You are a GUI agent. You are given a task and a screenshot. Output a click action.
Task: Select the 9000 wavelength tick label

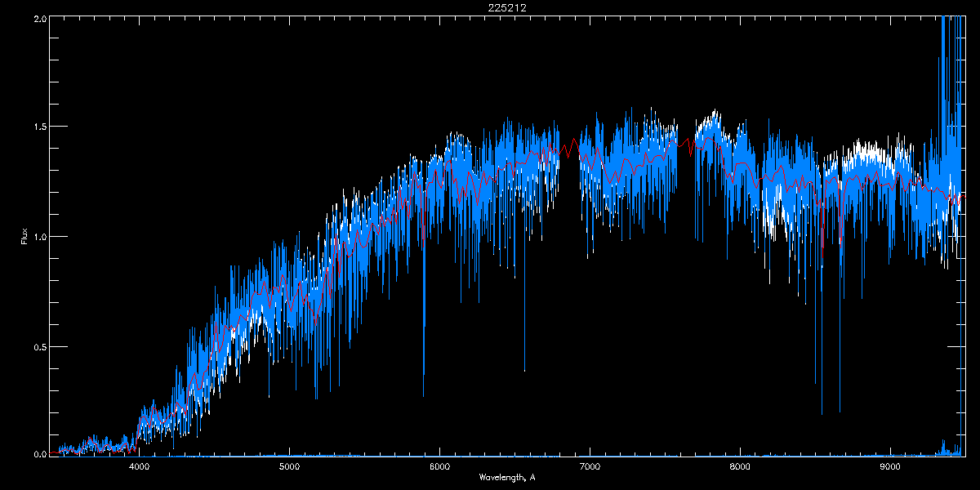(x=890, y=466)
